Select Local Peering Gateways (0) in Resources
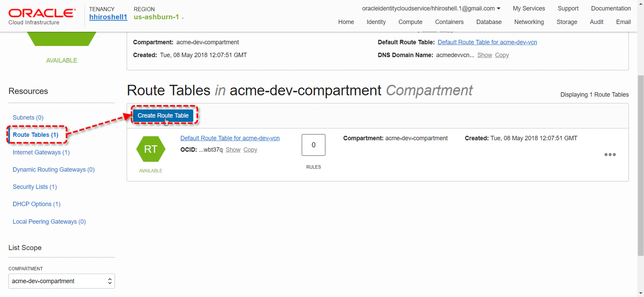 (49, 222)
